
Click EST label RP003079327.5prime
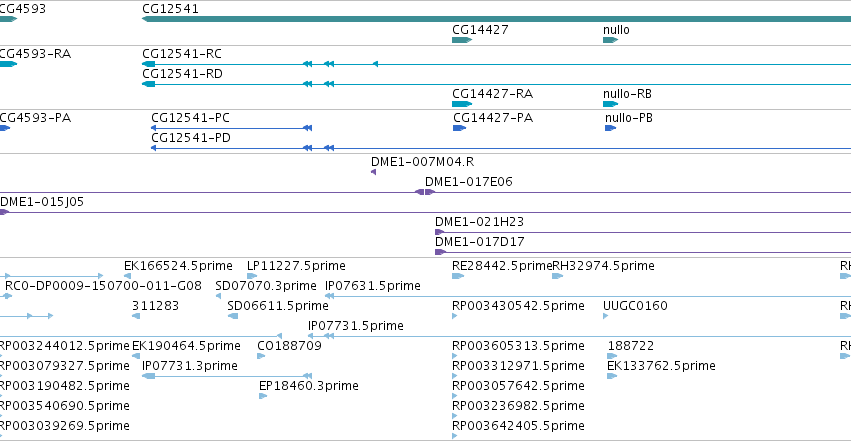[x=65, y=366]
